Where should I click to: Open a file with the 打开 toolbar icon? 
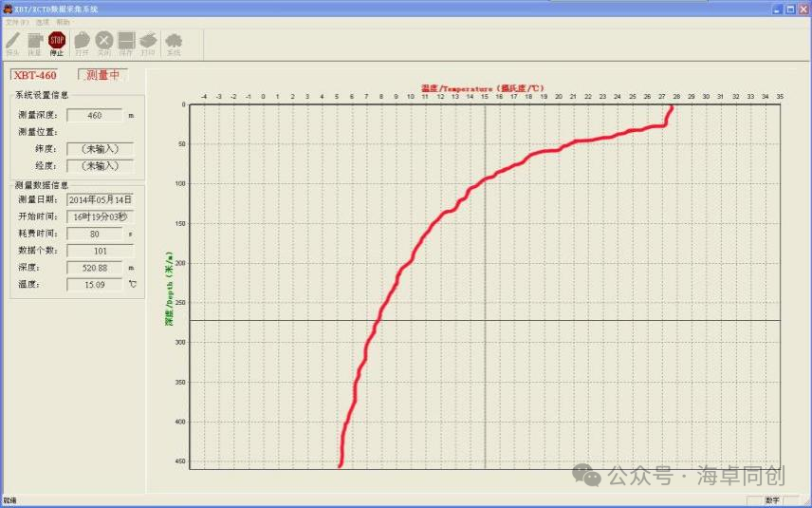coord(82,41)
